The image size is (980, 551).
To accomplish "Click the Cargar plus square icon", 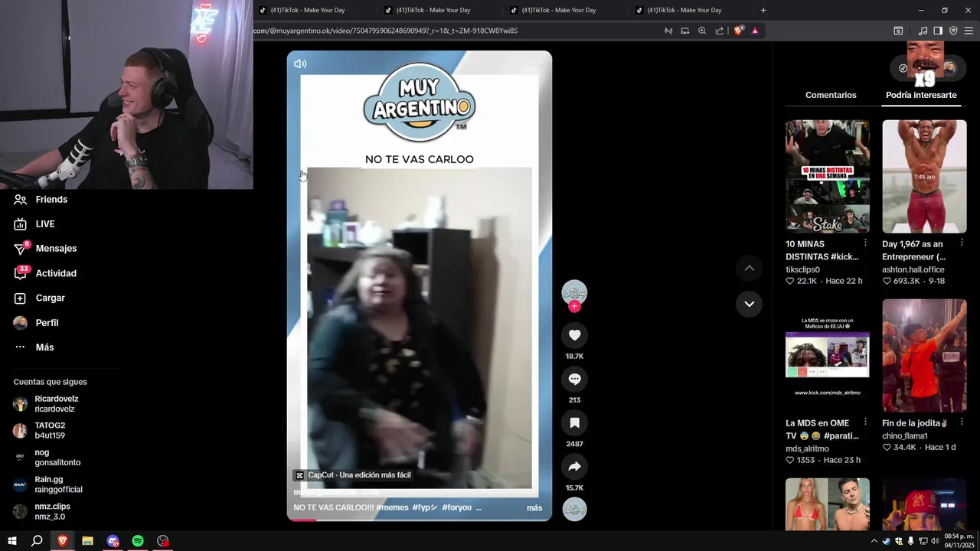I will click(x=20, y=298).
